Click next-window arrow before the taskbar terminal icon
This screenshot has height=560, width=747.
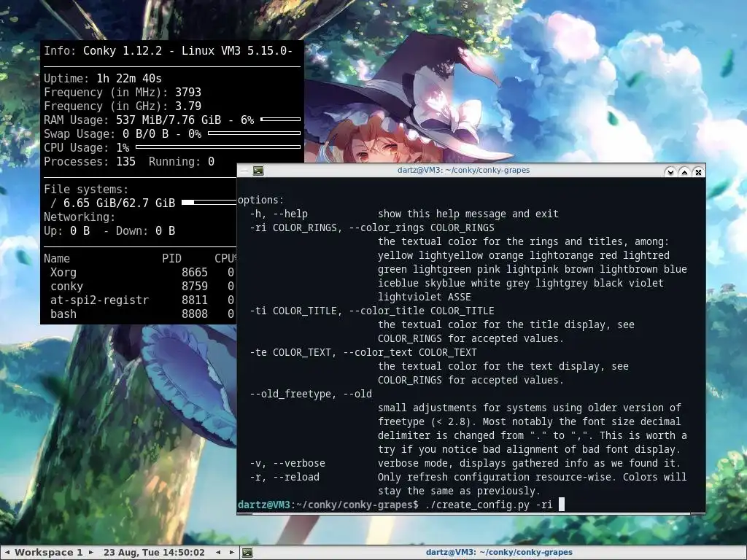[x=232, y=553]
